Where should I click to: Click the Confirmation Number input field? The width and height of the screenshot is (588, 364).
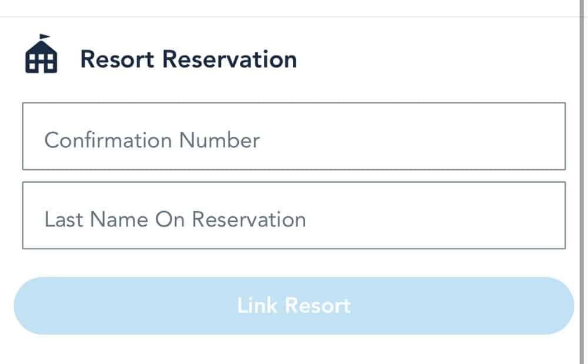coord(294,136)
